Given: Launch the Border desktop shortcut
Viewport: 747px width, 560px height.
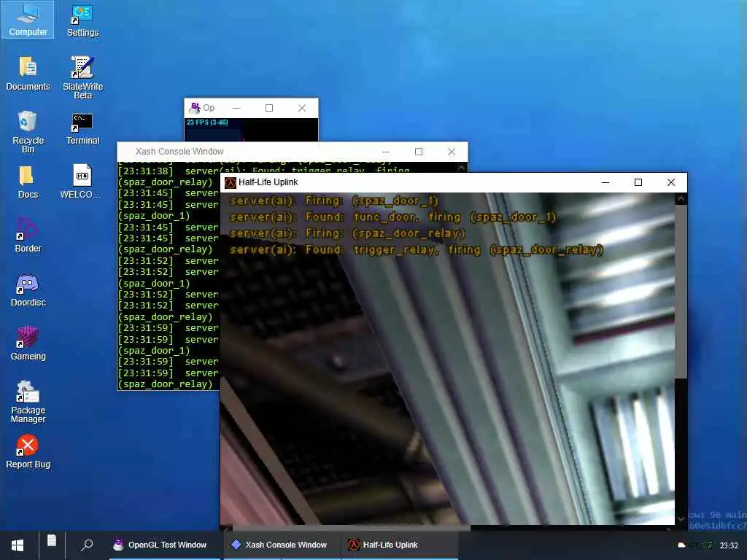Looking at the screenshot, I should click(28, 235).
